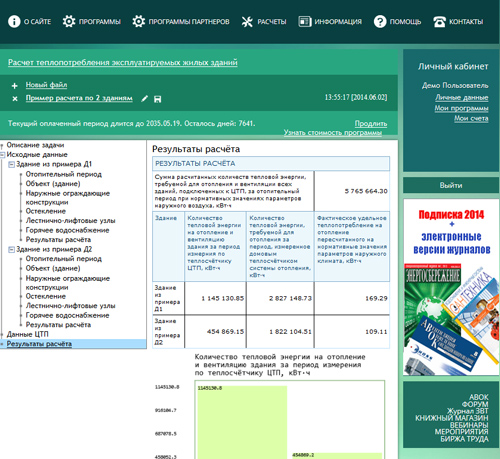The height and width of the screenshot is (459, 500).
Task: Click the short chart bar labeled 454869.2
Action: [337, 456]
